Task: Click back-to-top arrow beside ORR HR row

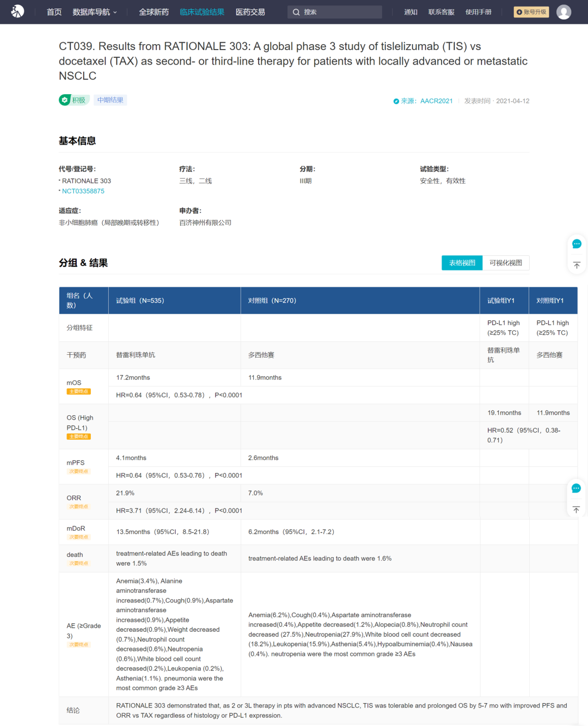Action: 576,509
